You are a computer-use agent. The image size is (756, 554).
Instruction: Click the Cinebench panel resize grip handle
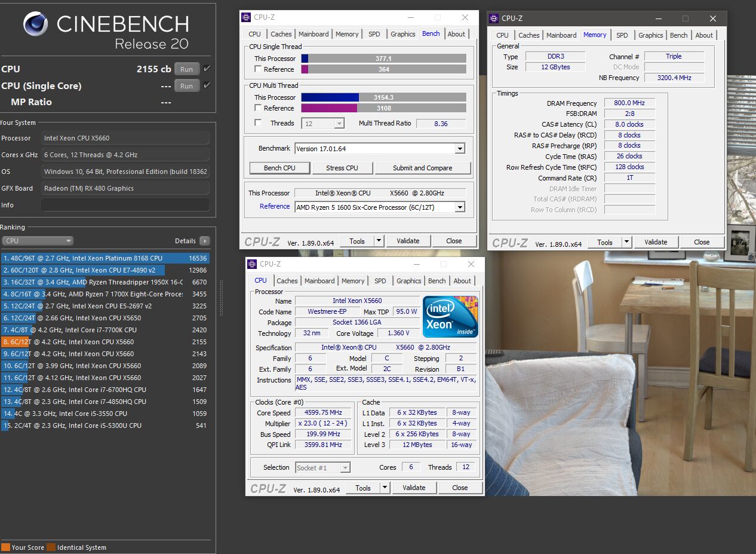(x=222, y=297)
